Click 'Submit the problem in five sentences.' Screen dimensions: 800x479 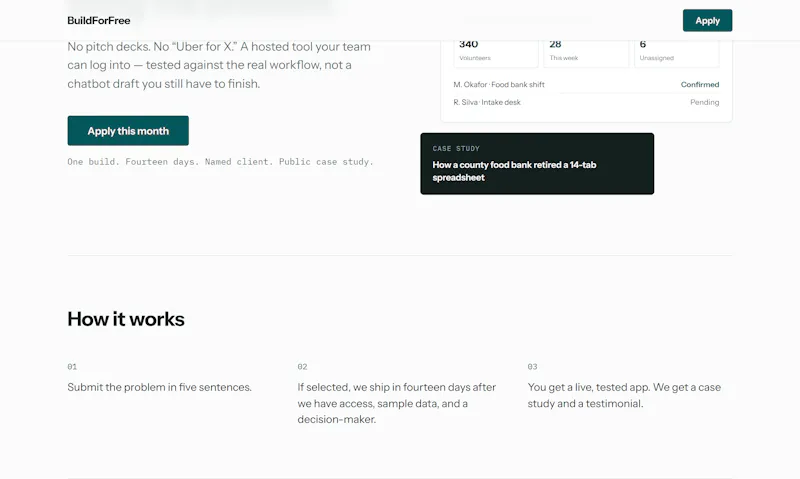tap(159, 387)
